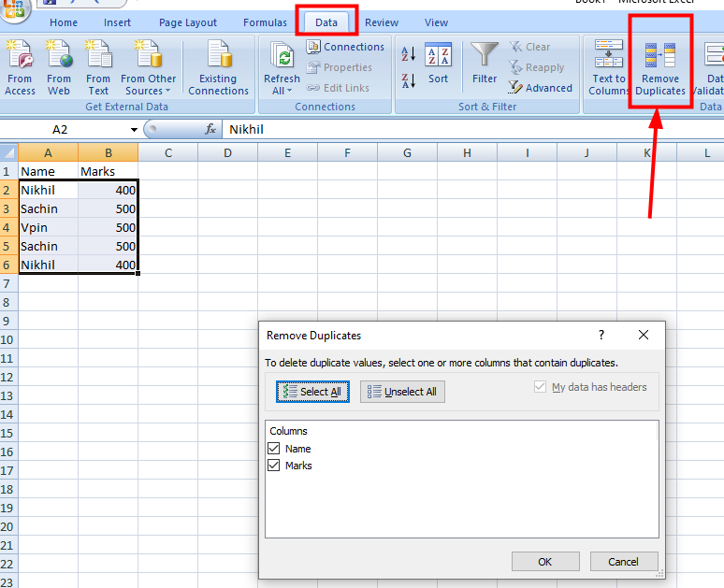Click cell B1 containing Marks
724x588 pixels.
[x=109, y=171]
